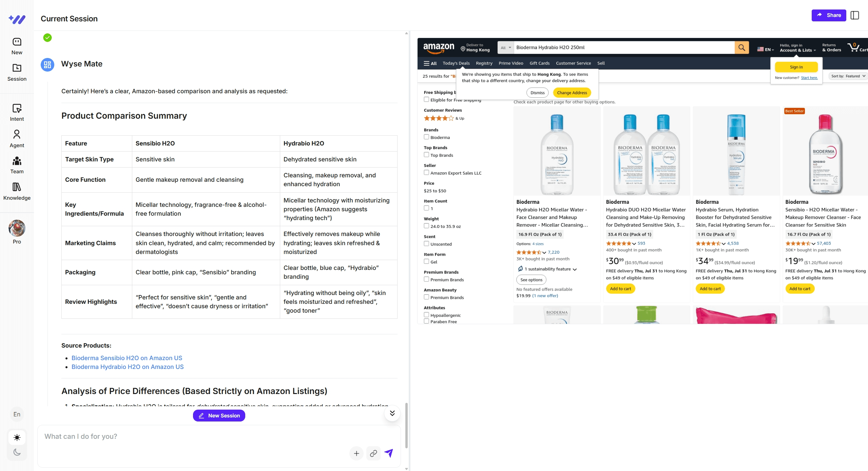The height and width of the screenshot is (471, 868).
Task: Check Eligible for Free Shipping box
Action: tap(426, 99)
